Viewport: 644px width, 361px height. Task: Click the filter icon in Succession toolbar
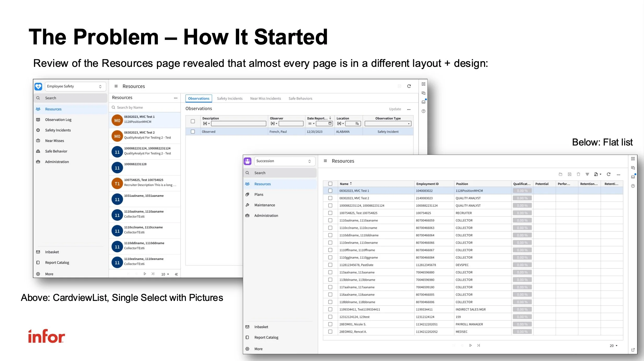587,174
